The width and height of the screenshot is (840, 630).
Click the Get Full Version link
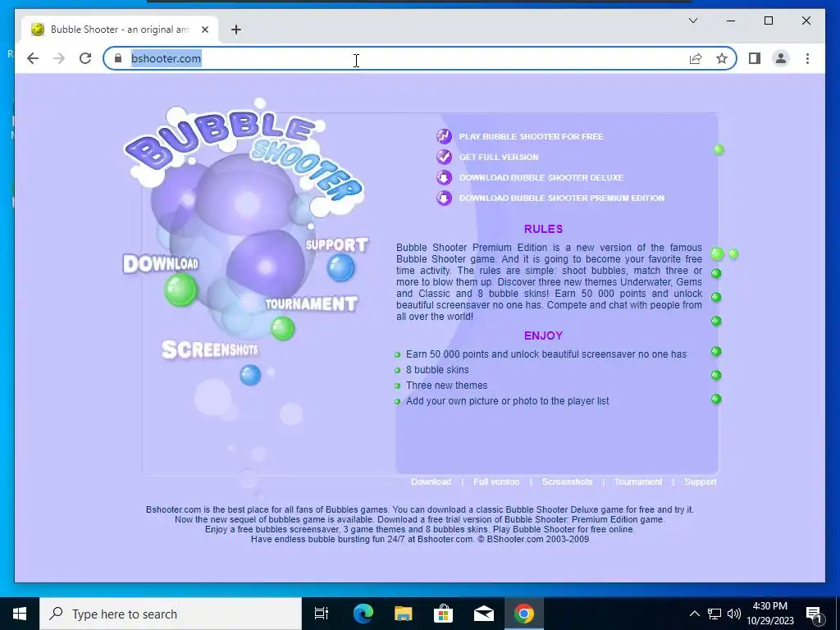[499, 157]
